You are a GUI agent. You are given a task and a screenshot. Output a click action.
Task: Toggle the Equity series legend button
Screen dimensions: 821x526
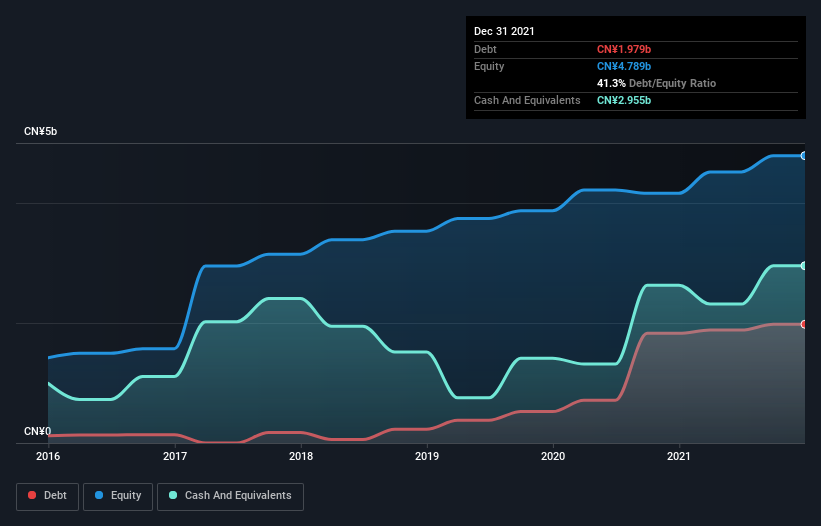click(x=118, y=496)
